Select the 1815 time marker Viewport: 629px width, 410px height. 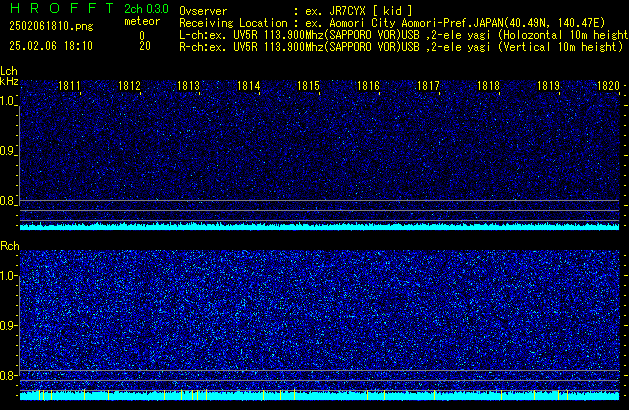click(x=308, y=86)
